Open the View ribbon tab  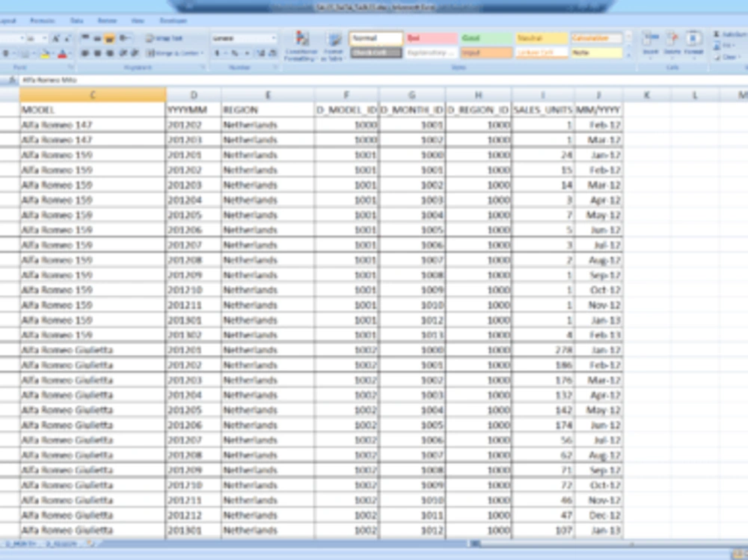click(138, 20)
